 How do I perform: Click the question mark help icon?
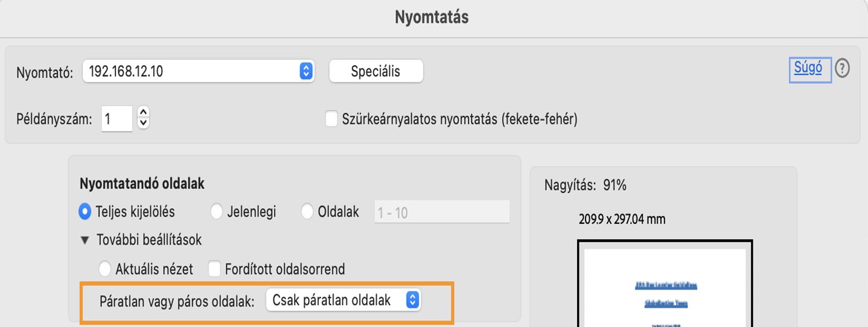pyautogui.click(x=842, y=69)
